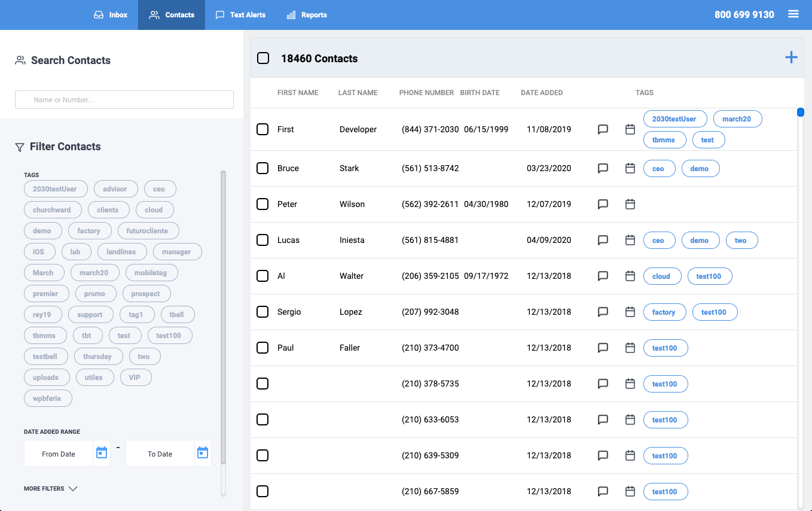Open the Reports tab

pos(307,15)
